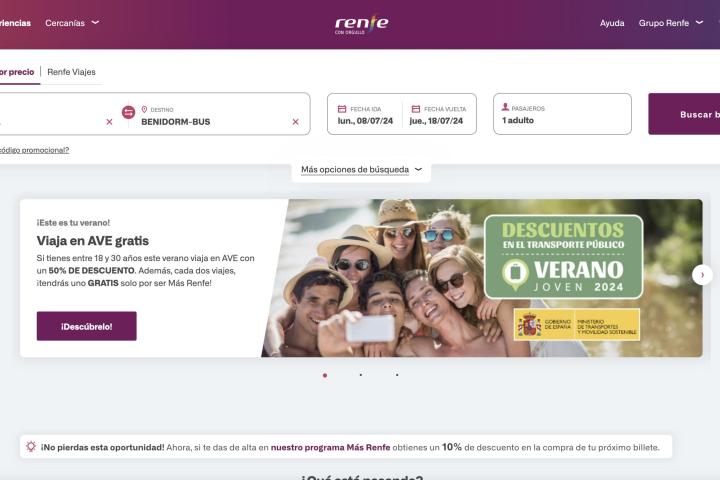
Task: Open the Fecha vuelta calendar icon
Action: coord(416,109)
